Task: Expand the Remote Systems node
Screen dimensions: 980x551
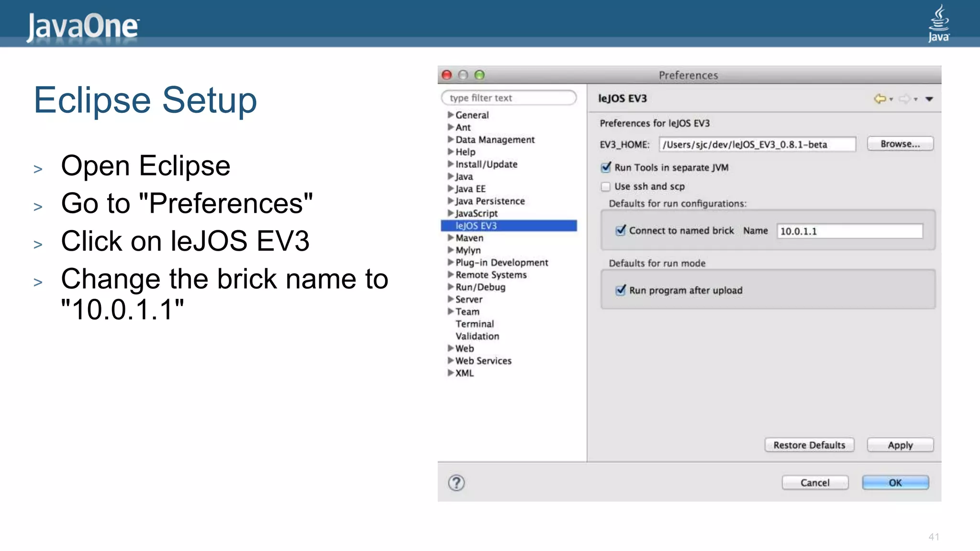Action: point(450,275)
